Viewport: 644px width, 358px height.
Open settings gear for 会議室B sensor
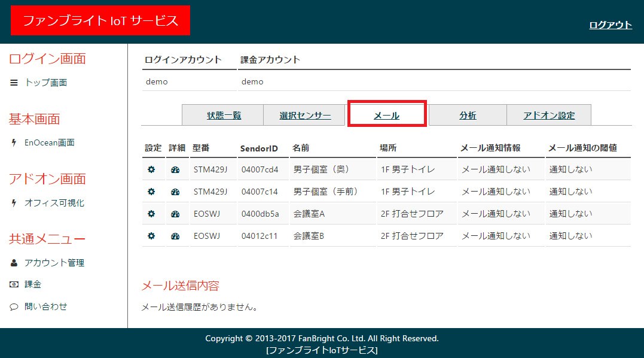click(x=151, y=236)
